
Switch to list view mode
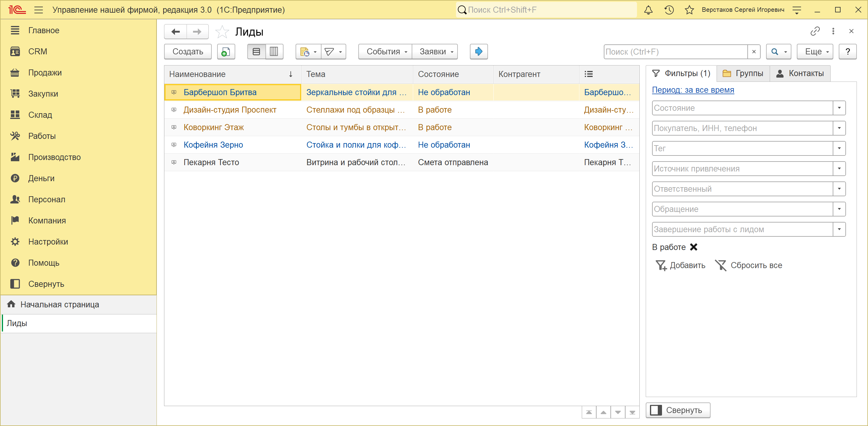click(x=256, y=52)
